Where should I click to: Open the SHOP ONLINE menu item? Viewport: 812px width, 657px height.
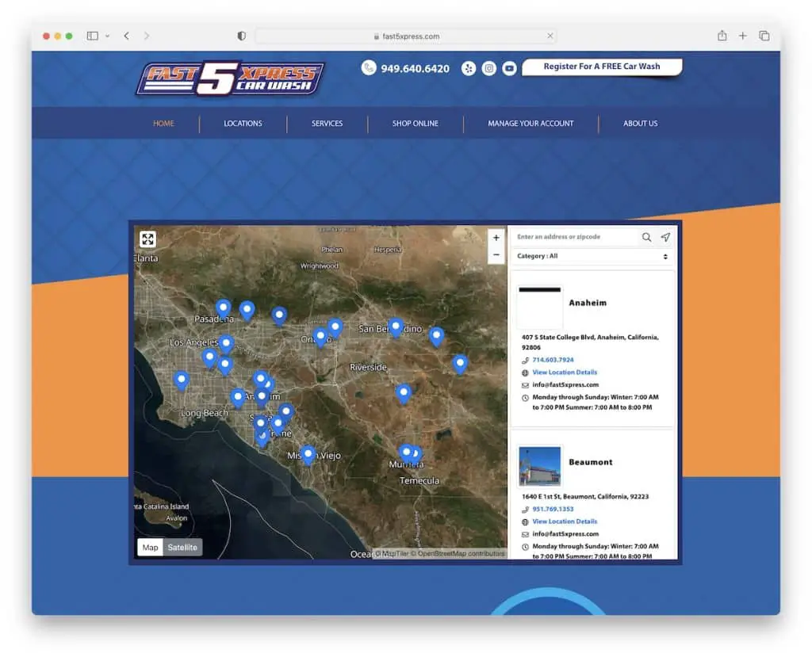coord(416,123)
